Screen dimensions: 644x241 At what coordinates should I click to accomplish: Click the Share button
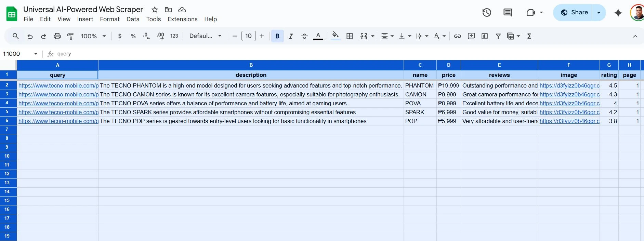pyautogui.click(x=574, y=13)
